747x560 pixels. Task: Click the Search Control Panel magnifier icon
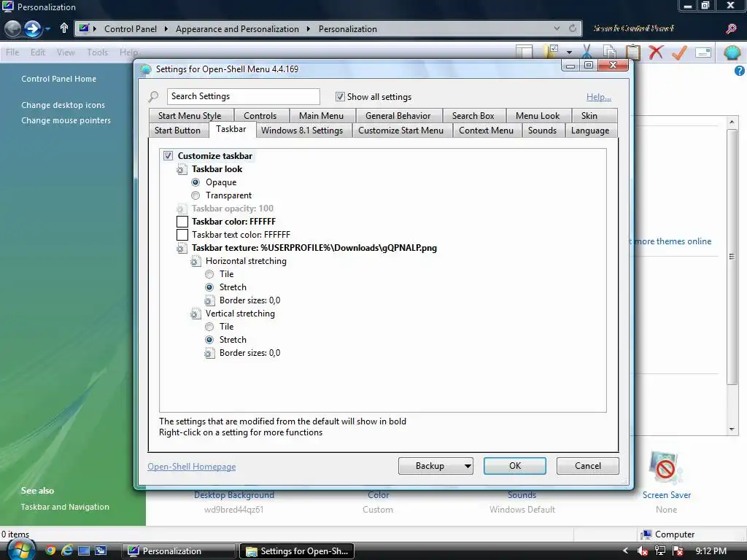(x=731, y=28)
